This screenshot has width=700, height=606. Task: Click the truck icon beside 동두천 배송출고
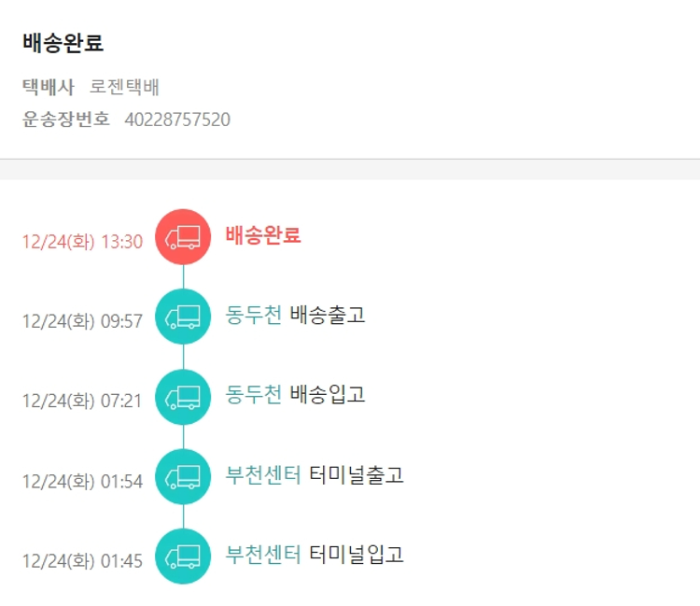(183, 317)
